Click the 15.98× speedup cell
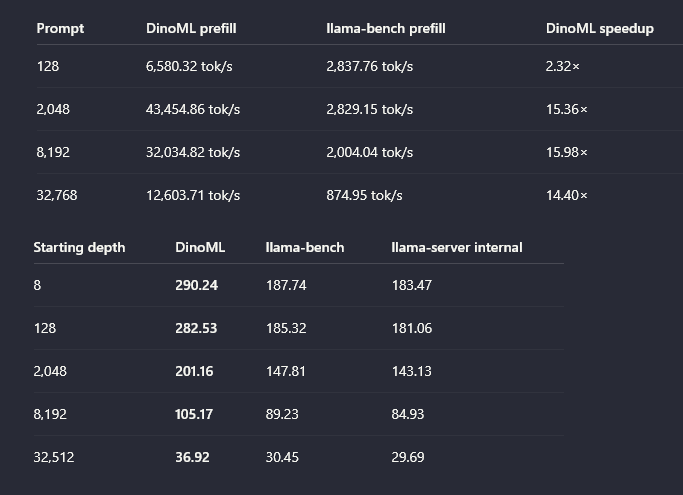 (567, 153)
